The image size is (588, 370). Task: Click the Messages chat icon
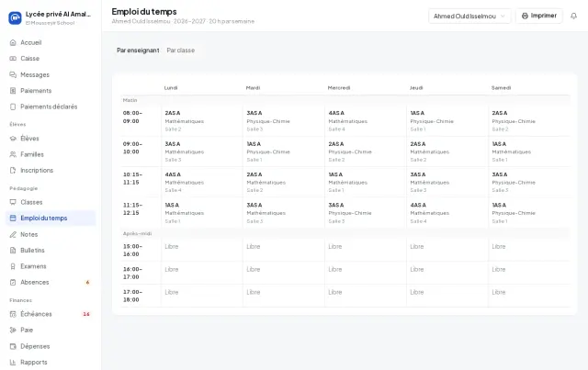pyautogui.click(x=13, y=74)
